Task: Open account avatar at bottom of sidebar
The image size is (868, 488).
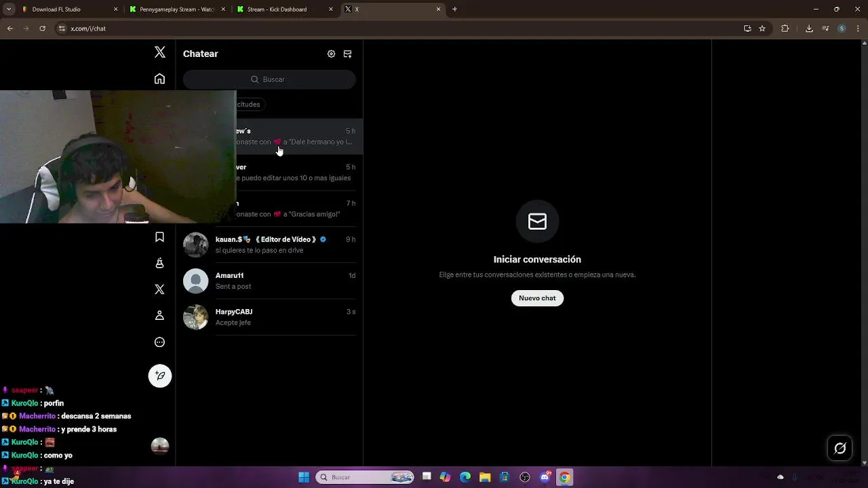Action: pos(160,446)
